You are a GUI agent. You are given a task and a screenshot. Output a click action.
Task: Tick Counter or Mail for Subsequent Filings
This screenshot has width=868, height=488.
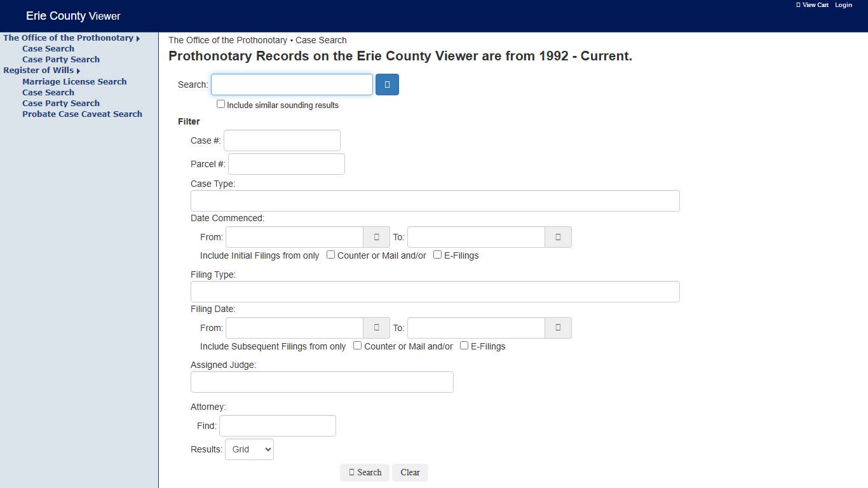click(x=358, y=346)
